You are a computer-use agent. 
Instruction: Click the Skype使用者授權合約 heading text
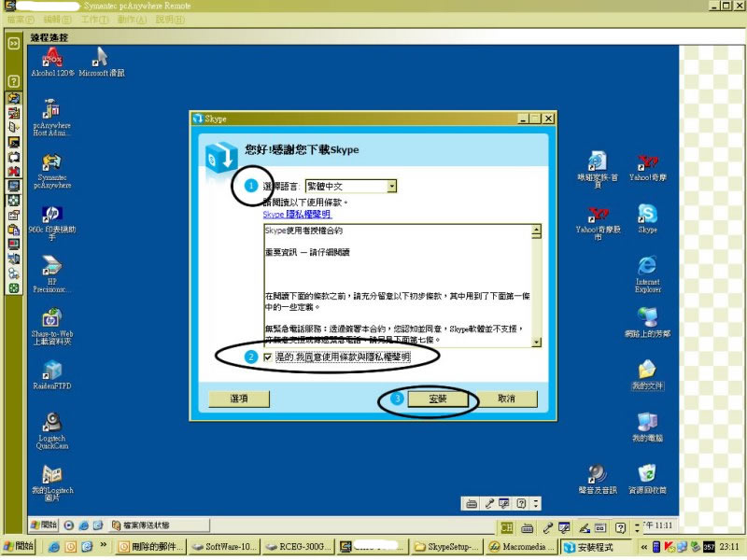click(x=303, y=231)
